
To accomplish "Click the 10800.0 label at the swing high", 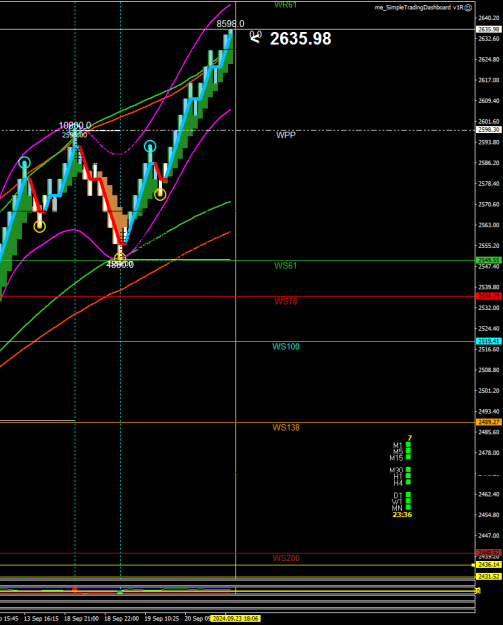I will coord(75,126).
